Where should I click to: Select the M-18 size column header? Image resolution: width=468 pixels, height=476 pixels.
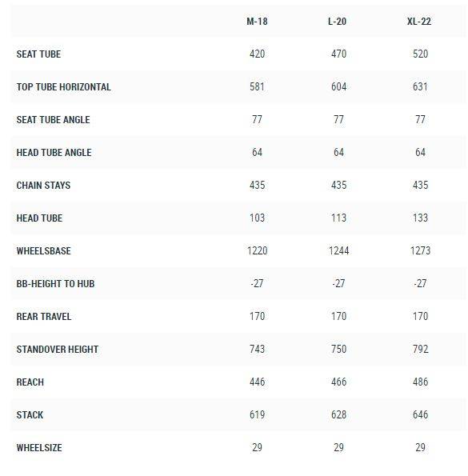coord(257,22)
